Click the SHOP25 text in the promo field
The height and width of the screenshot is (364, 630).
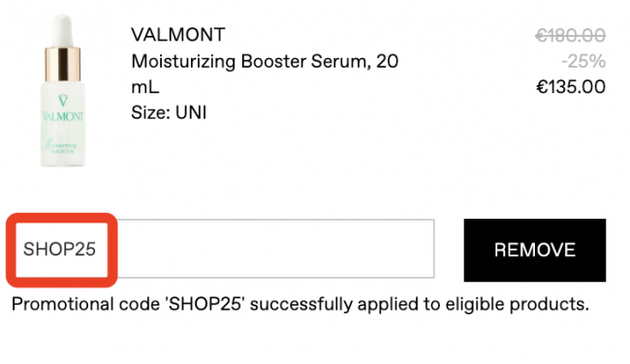pos(59,249)
